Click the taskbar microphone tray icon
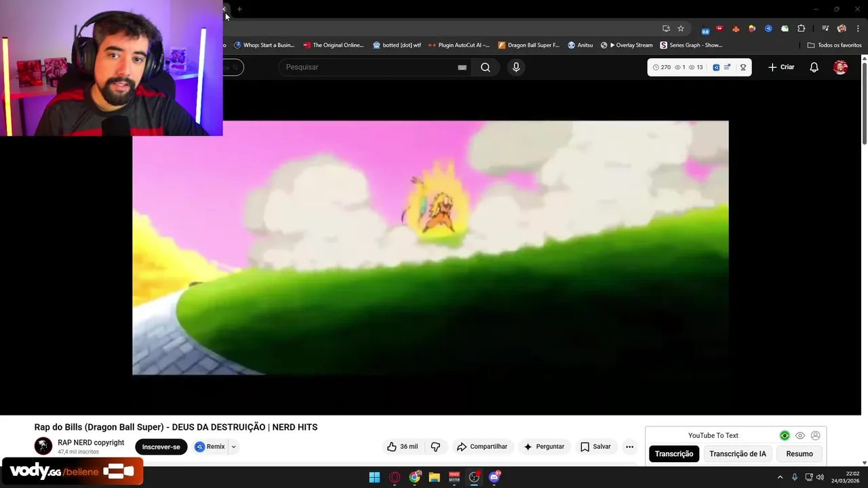The image size is (868, 488). [x=795, y=477]
